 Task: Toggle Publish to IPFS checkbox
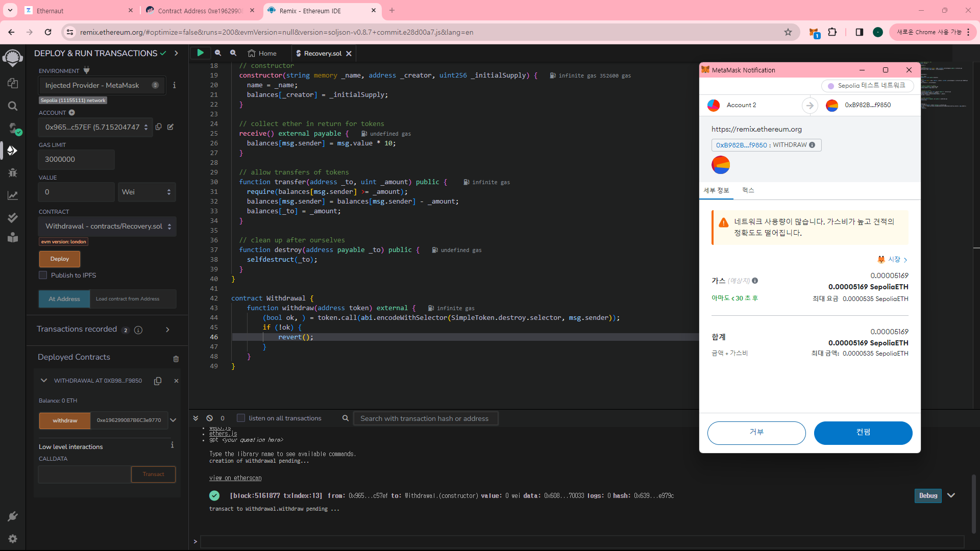43,275
